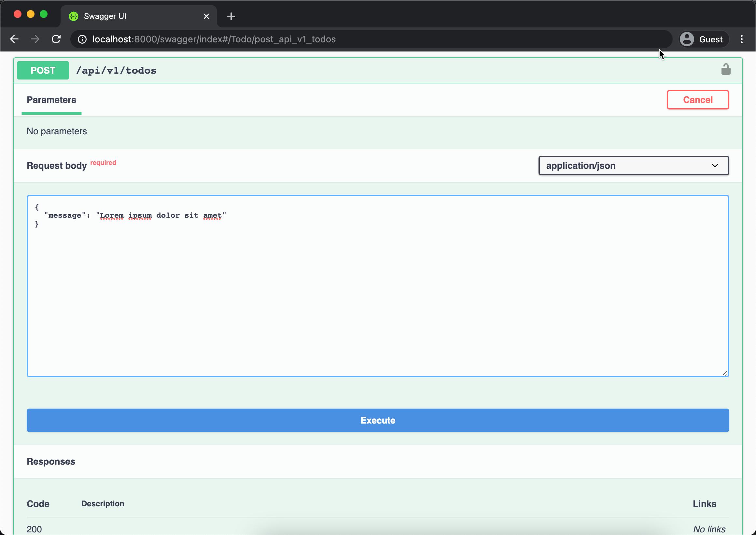Image resolution: width=756 pixels, height=535 pixels.
Task: Collapse the POST /api/v1/todos operation
Action: click(378, 70)
